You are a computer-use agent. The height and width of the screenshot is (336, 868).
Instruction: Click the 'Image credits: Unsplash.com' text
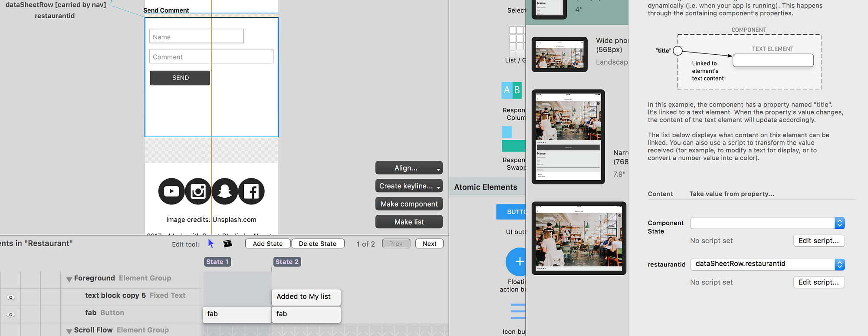(x=211, y=220)
